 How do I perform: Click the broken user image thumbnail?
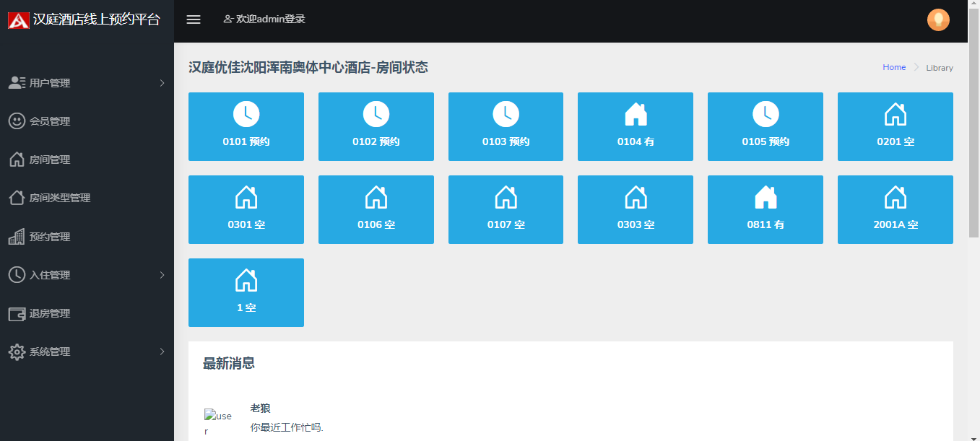pos(218,423)
